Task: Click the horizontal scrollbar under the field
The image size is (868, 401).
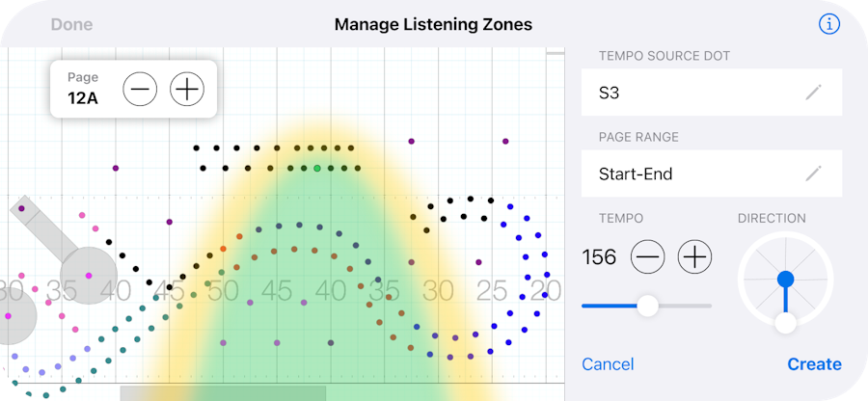Action: (x=223, y=392)
